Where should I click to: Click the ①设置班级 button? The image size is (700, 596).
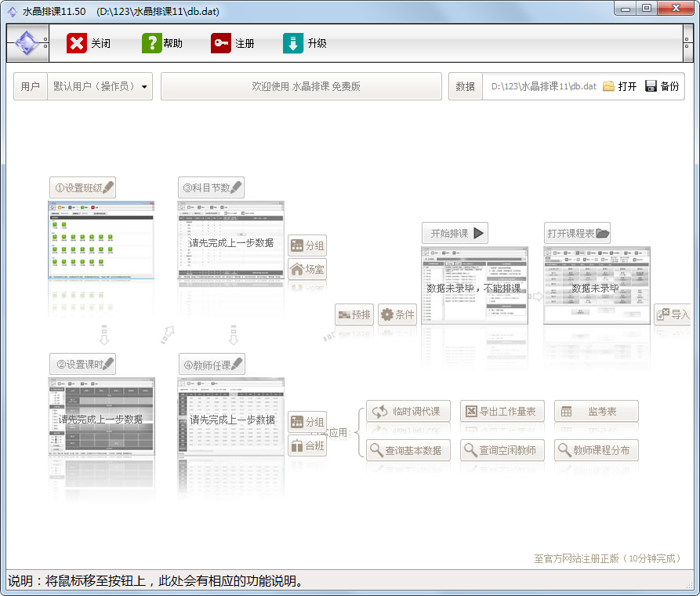coord(82,187)
